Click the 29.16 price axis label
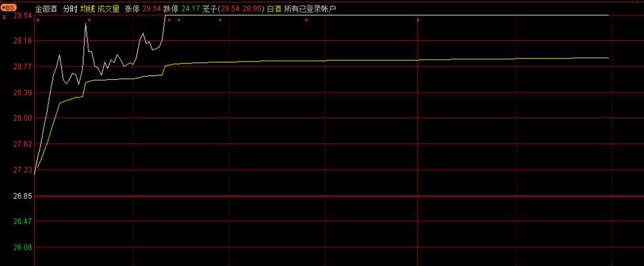Image resolution: width=644 pixels, height=266 pixels. point(23,41)
